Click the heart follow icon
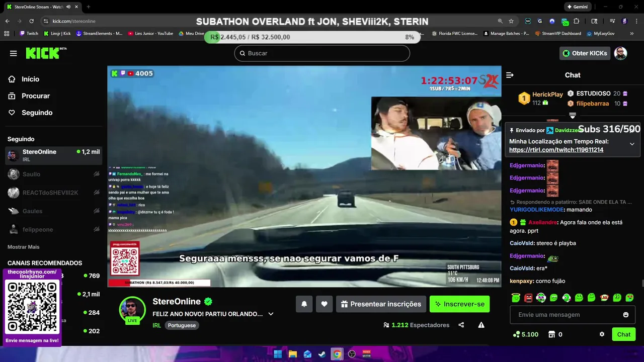 click(x=324, y=304)
